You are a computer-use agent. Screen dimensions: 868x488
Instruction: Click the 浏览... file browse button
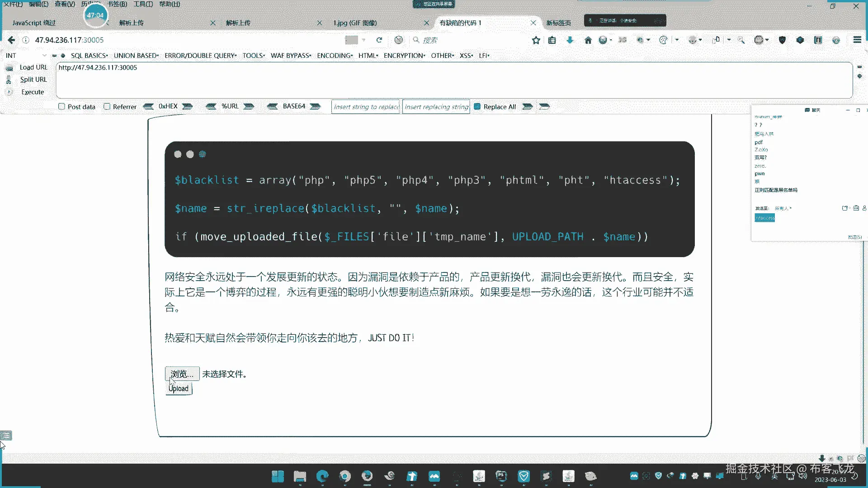[182, 374]
